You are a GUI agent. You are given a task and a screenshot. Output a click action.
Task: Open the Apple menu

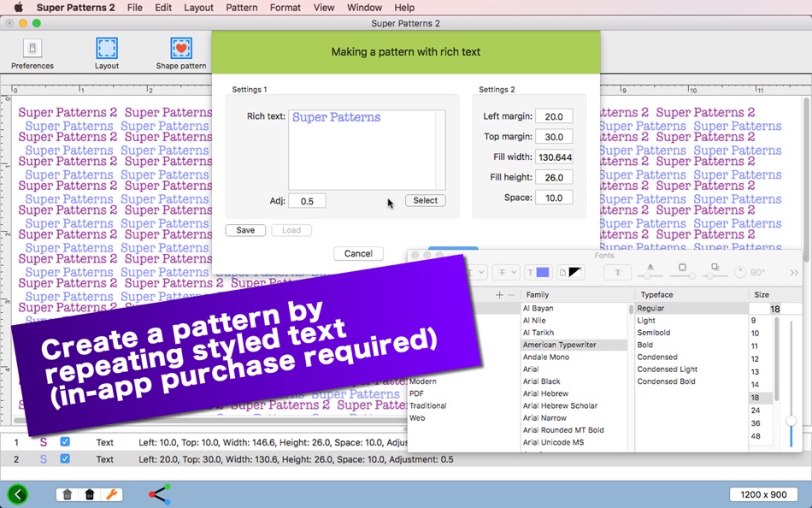[x=18, y=7]
